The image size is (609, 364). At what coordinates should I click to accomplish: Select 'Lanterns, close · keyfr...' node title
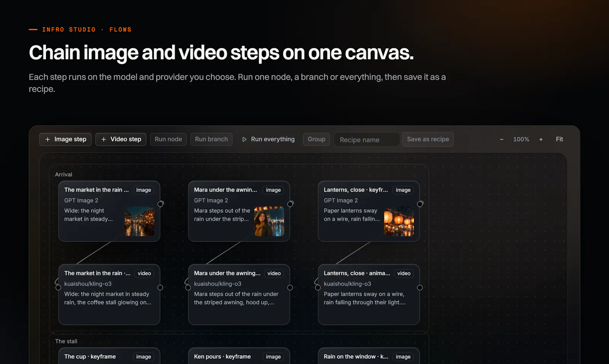[356, 190]
